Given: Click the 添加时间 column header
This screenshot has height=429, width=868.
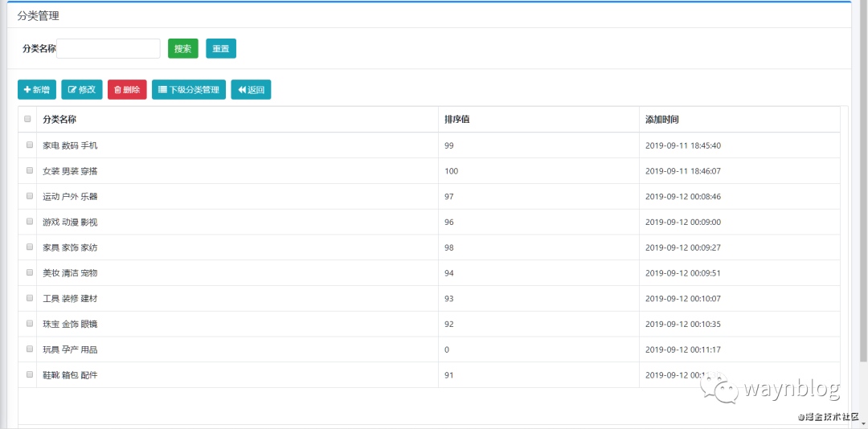Looking at the screenshot, I should point(739,119).
